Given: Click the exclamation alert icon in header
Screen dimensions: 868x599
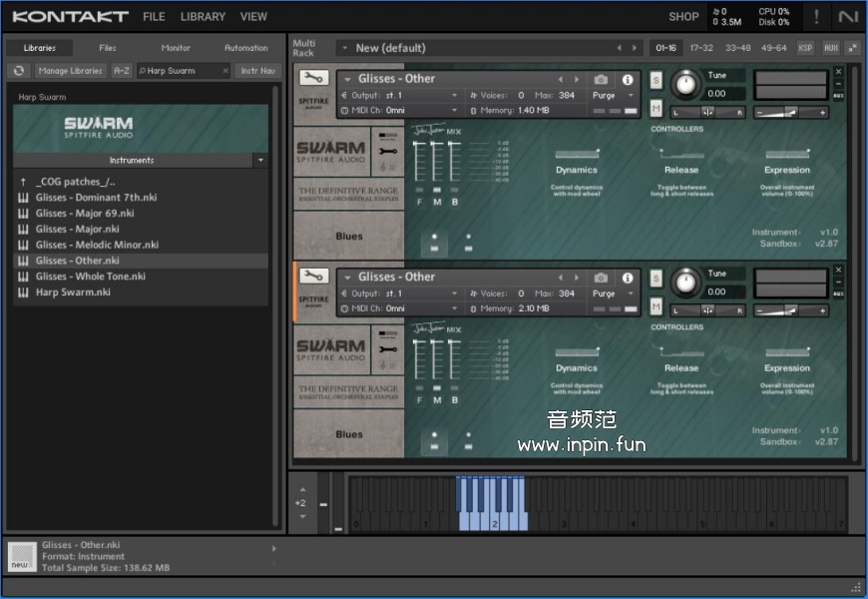Looking at the screenshot, I should coord(817,16).
